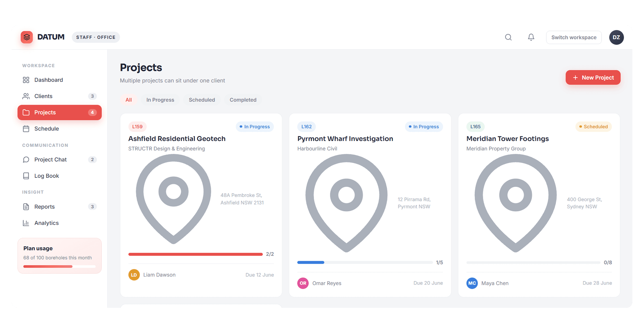Click Pyrmont Wharf Investigation map pin icon

pyautogui.click(x=346, y=203)
